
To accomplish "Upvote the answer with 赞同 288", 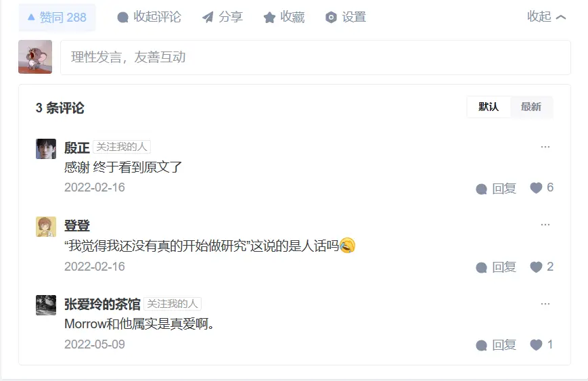I will 57,17.
